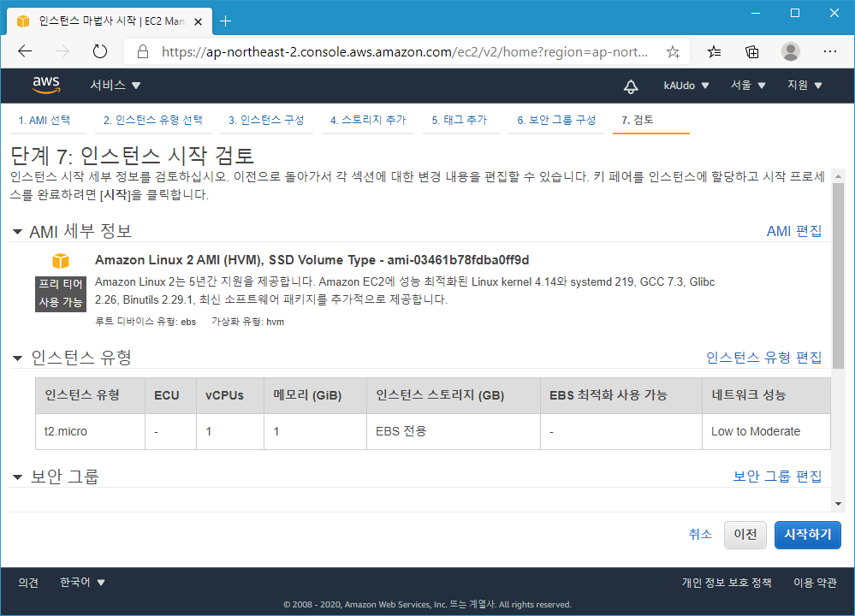Add page to favorites star icon
This screenshot has width=855, height=616.
pos(673,51)
